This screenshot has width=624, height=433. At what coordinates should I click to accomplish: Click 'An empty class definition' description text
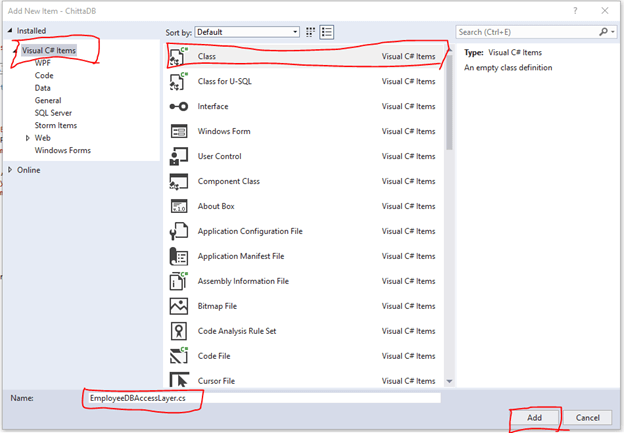pos(508,68)
